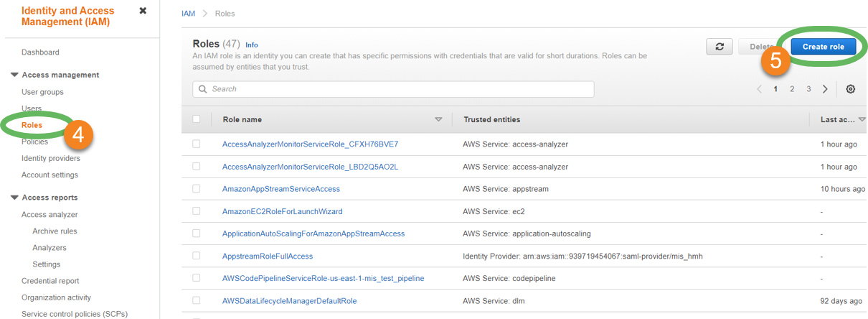The image size is (868, 319).
Task: Tick the AmazonEC2RoleForLaunchWizard checkbox
Action: (x=197, y=211)
